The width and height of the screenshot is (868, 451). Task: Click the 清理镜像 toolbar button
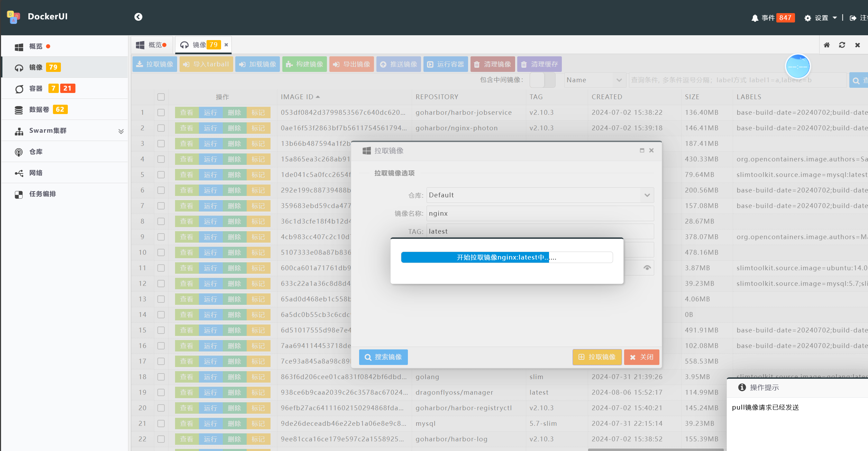[x=493, y=64]
